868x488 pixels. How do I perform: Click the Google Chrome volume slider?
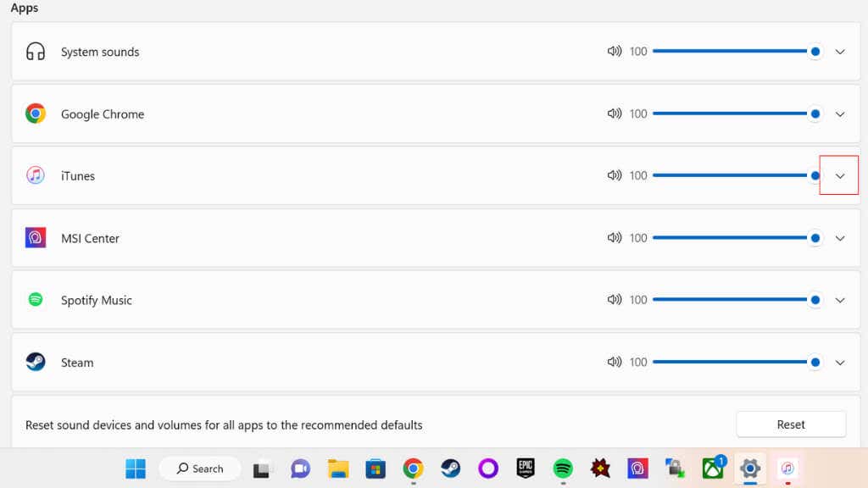(x=737, y=114)
